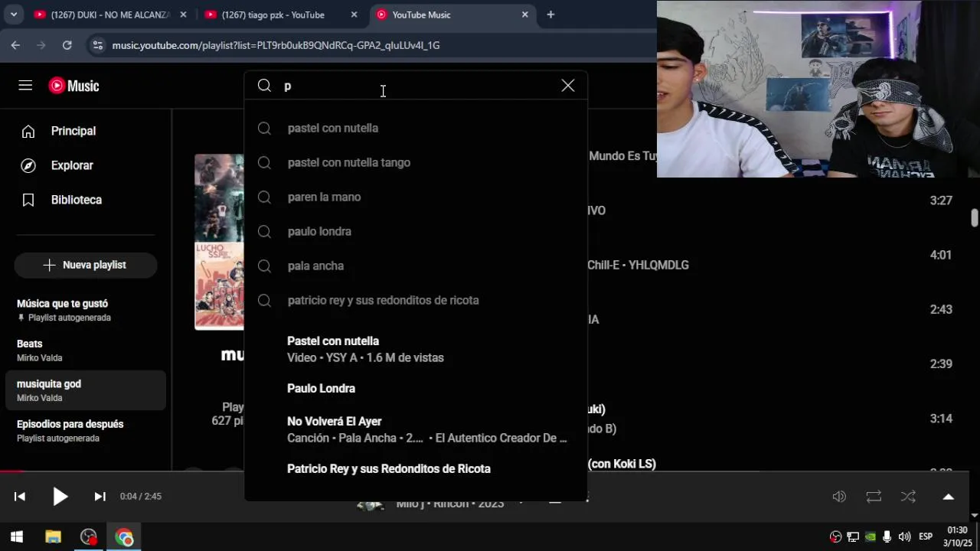Click the search input field containing 'p'
This screenshot has width=980, height=551.
pos(417,86)
